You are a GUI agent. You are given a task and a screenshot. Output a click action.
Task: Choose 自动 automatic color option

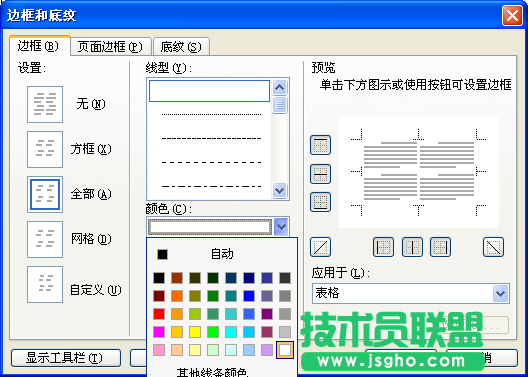222,254
